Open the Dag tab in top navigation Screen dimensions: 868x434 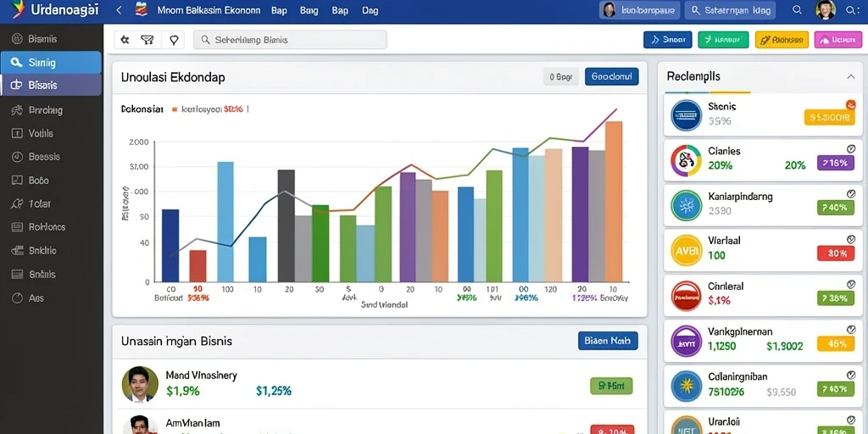(x=370, y=10)
